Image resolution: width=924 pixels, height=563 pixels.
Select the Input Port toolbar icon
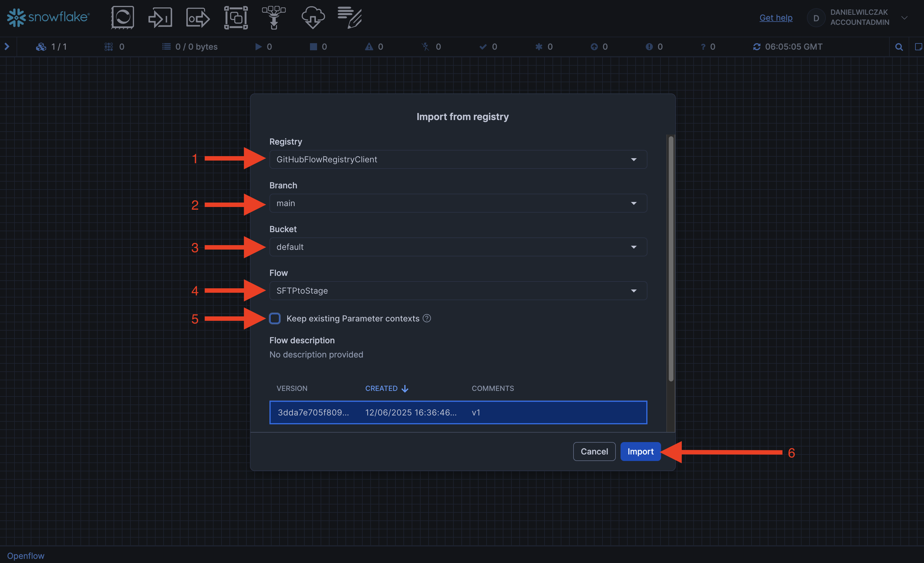coord(160,17)
